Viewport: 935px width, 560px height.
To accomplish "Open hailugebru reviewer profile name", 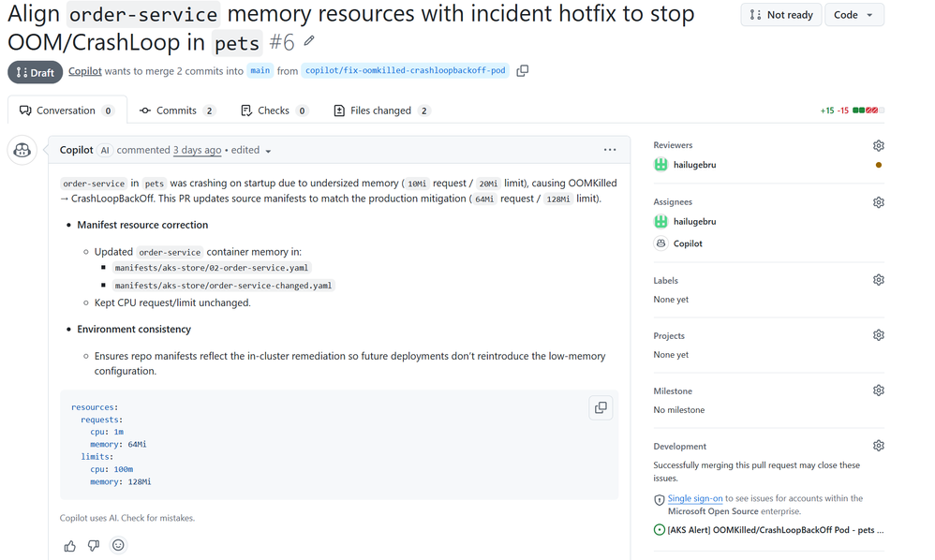I will (694, 165).
